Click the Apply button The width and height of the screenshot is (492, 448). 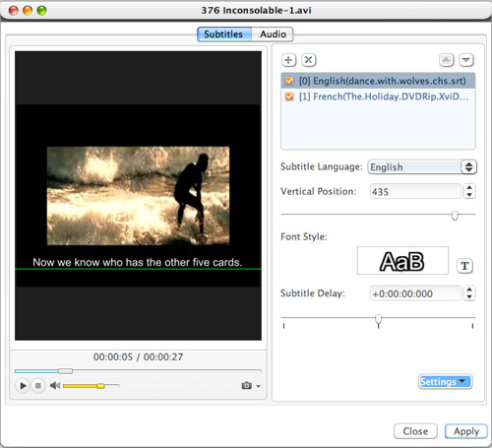click(466, 431)
